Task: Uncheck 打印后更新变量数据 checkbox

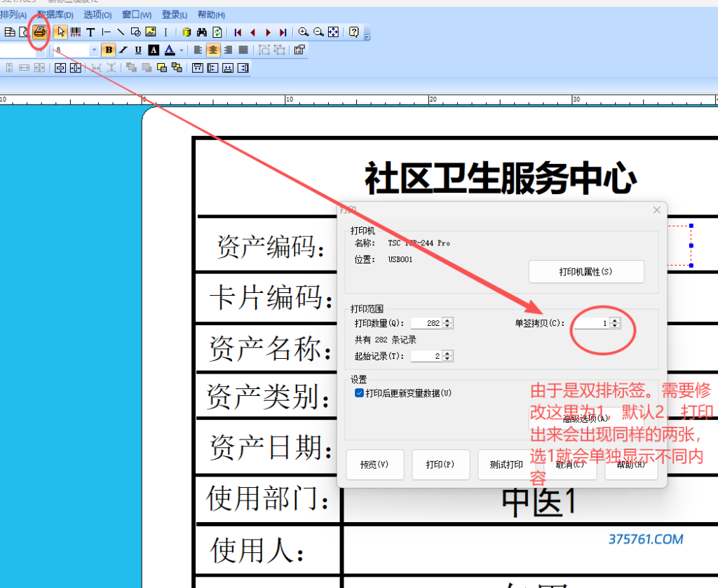Action: pyautogui.click(x=360, y=393)
